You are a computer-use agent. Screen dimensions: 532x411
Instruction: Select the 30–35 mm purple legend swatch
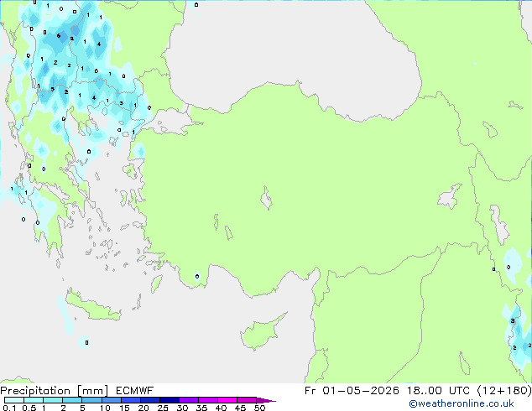[189, 400]
